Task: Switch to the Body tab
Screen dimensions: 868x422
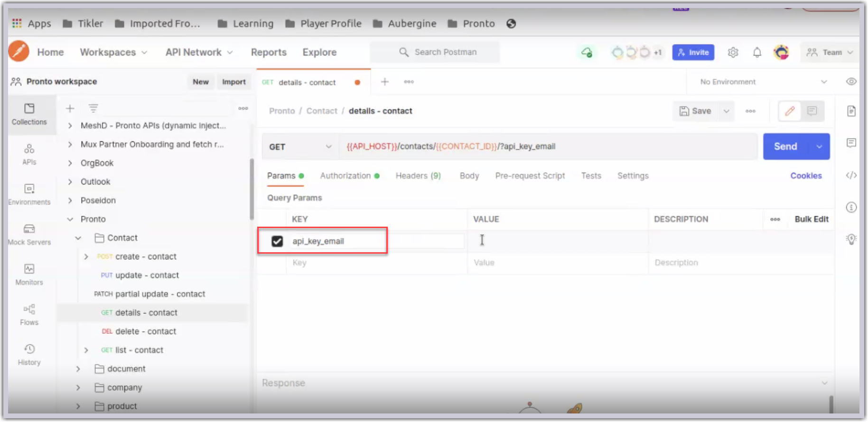Action: click(x=469, y=176)
